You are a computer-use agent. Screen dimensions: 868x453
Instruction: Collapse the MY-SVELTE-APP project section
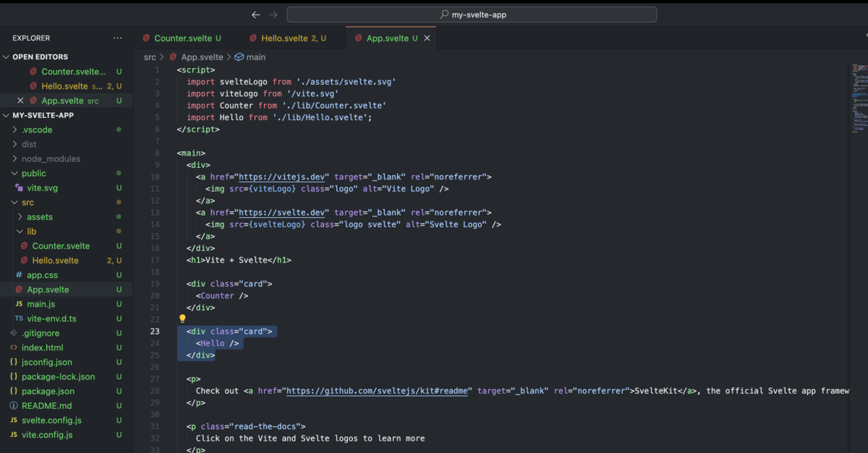pos(7,115)
